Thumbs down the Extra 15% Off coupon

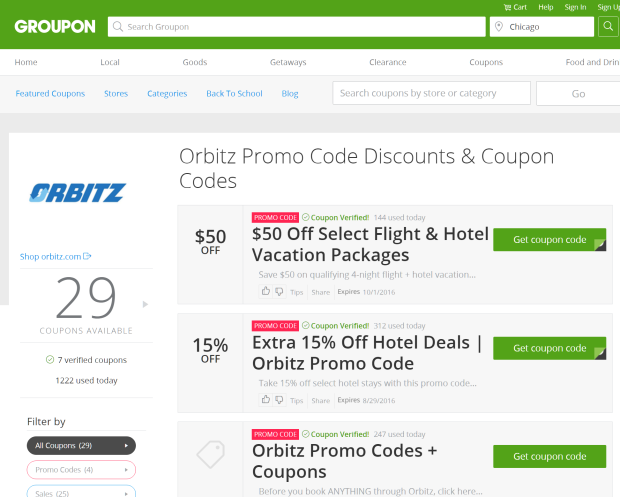[279, 400]
